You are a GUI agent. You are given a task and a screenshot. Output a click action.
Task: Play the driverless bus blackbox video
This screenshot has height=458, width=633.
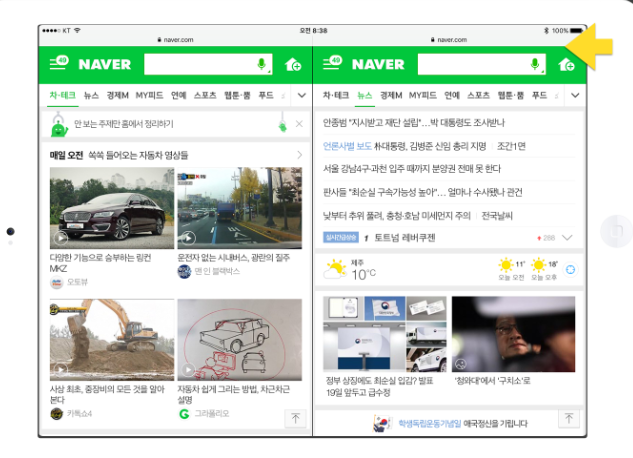pos(189,238)
